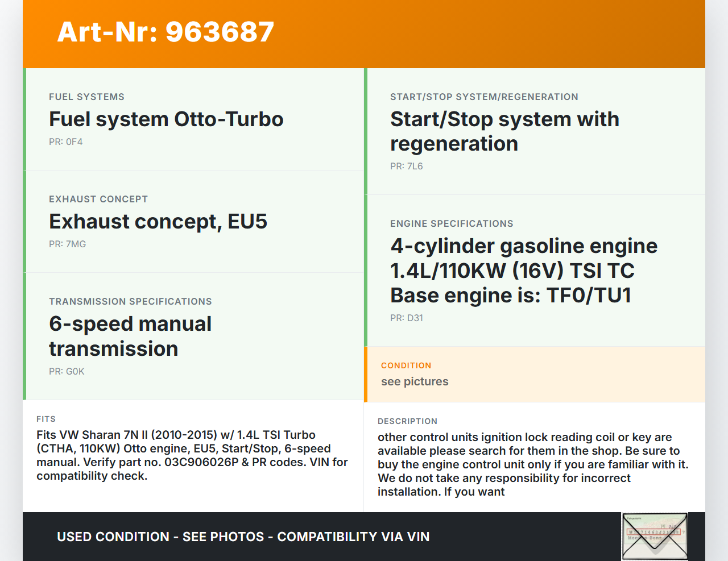Screen dimensions: 728x561
Task: Click the 'USED CONDITION - SEE PHOTOS' footer banner
Action: click(x=243, y=537)
